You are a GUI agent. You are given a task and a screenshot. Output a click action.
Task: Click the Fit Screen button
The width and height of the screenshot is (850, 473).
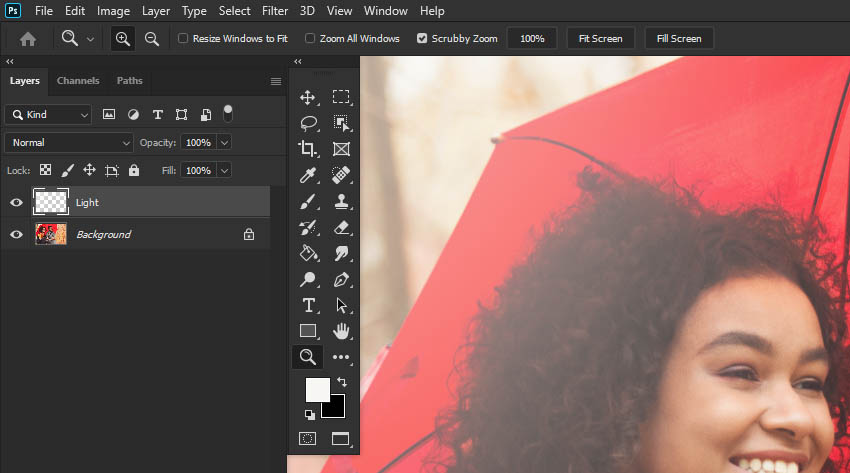pos(600,38)
